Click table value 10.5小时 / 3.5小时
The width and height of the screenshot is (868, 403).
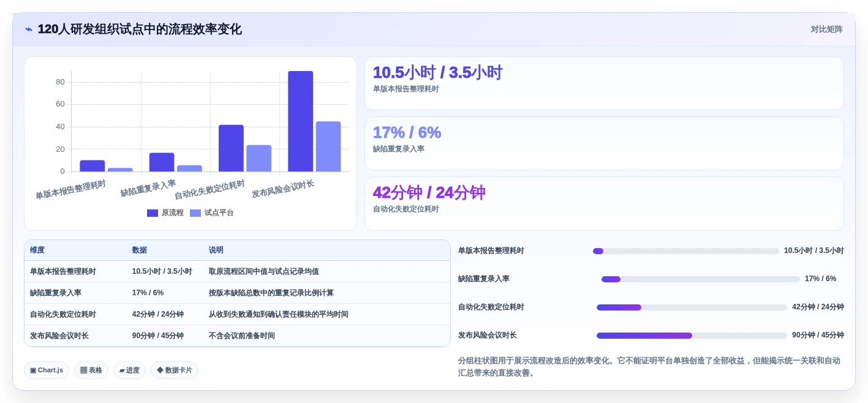click(162, 271)
